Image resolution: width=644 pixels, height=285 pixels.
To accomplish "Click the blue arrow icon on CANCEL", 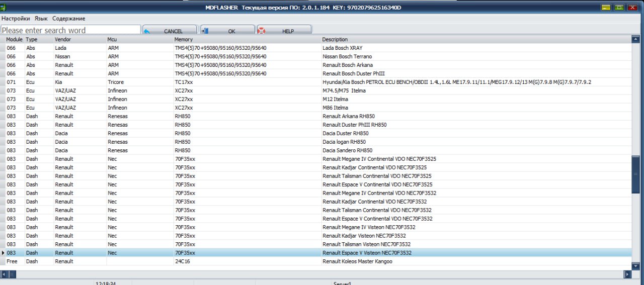I will coord(147,31).
